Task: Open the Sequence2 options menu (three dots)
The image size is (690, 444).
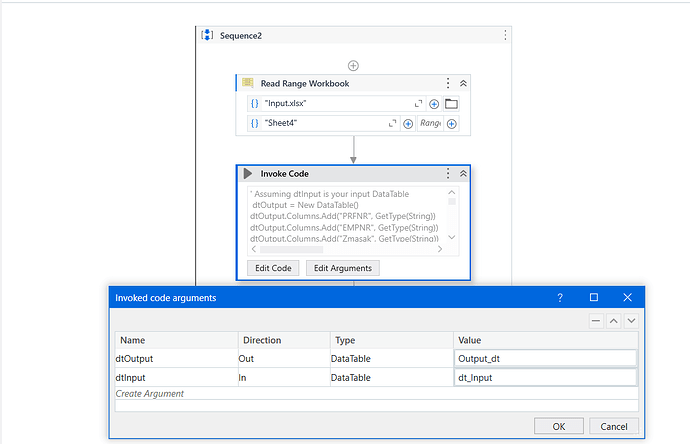Action: pos(505,35)
